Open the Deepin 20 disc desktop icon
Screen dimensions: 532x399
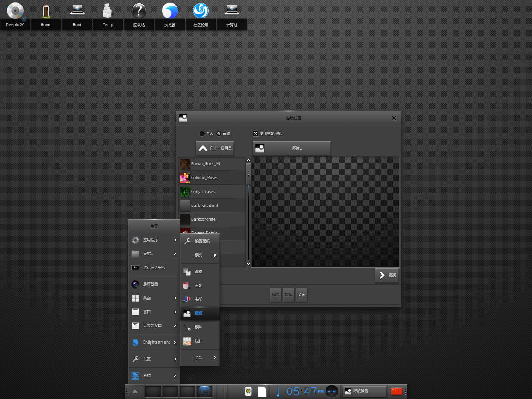tap(15, 11)
